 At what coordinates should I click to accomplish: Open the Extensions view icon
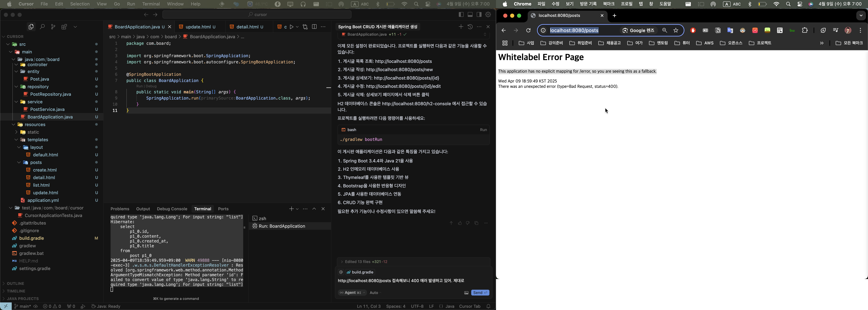[64, 27]
